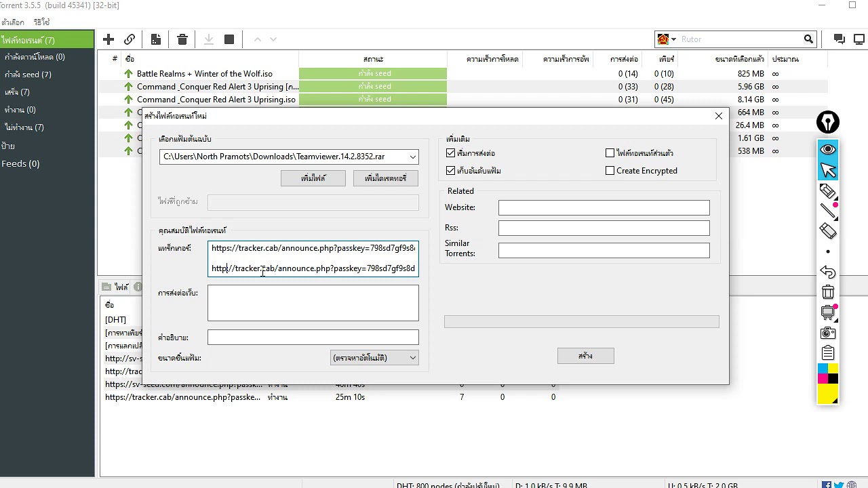
Task: Click the green arrow icon beside Battle Realms torrent
Action: 128,74
